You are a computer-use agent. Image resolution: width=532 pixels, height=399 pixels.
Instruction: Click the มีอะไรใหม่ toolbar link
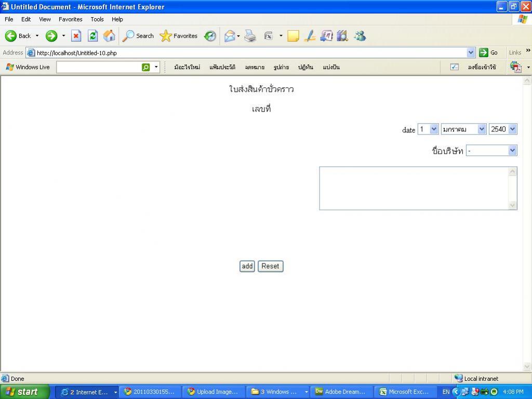pyautogui.click(x=187, y=67)
